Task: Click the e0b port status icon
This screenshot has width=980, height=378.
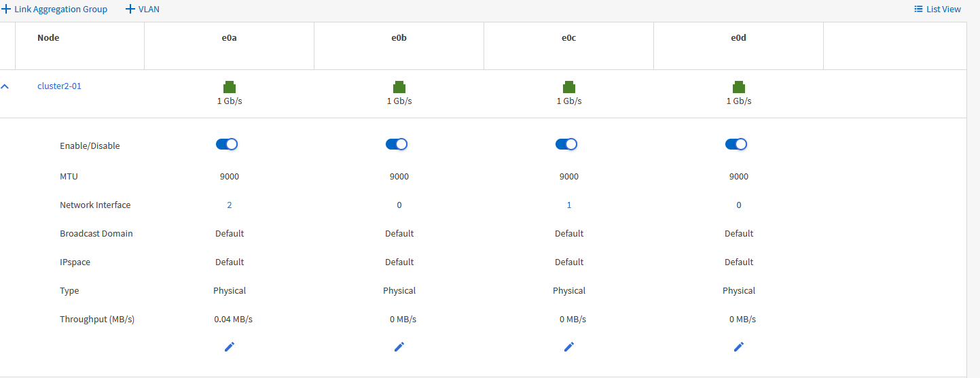Action: 399,87
